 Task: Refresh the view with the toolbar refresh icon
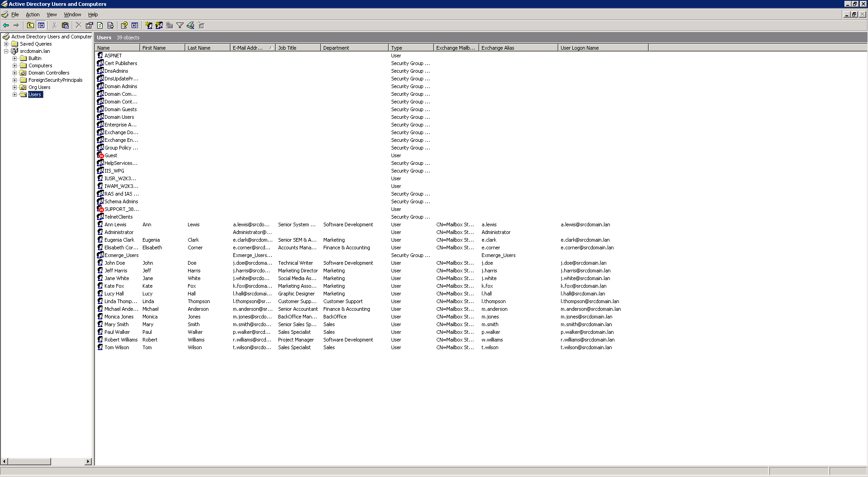tap(99, 25)
